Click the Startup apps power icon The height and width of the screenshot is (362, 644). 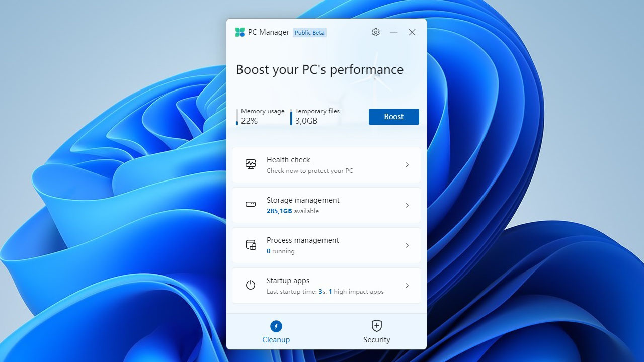tap(251, 285)
